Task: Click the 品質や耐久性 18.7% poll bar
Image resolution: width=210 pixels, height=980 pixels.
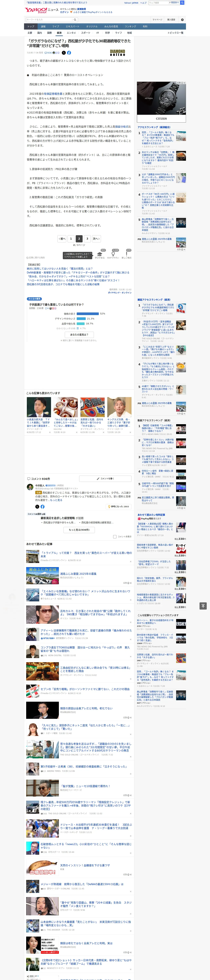Action: coord(81,324)
